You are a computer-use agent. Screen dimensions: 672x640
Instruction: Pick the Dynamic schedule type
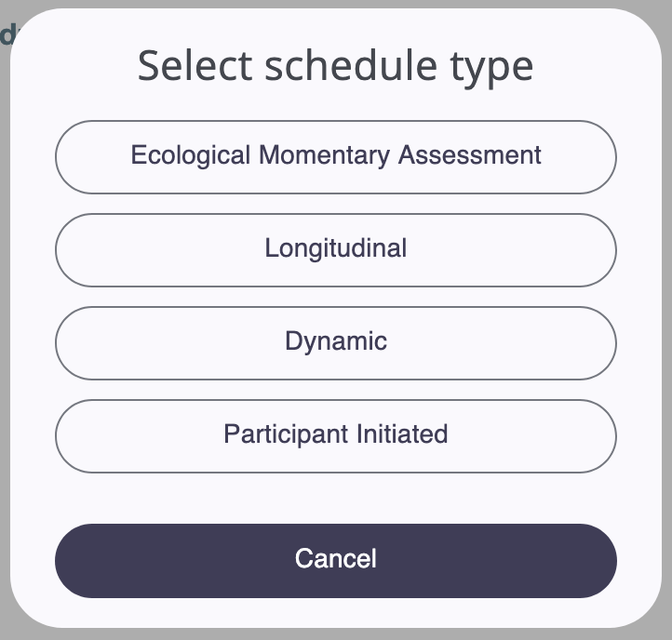tap(336, 342)
